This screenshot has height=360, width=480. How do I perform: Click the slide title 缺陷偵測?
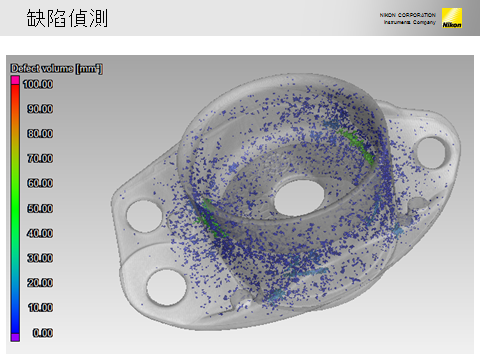67,18
